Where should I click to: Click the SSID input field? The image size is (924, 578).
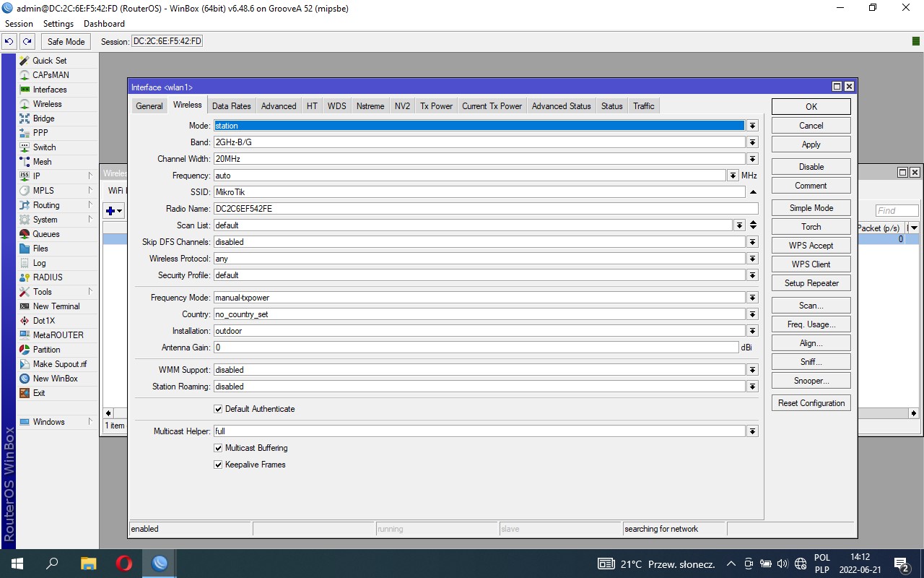pyautogui.click(x=479, y=192)
